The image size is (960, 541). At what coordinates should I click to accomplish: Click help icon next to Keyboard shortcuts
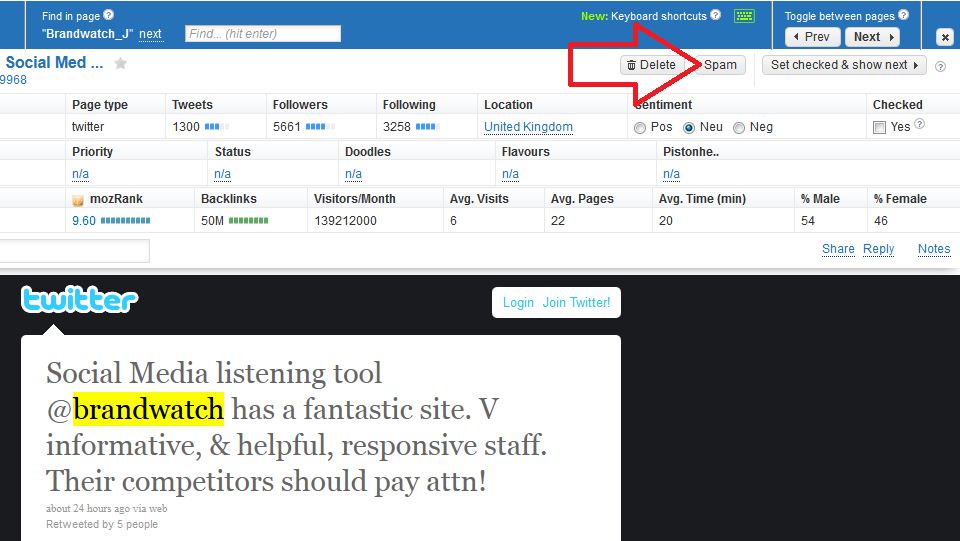click(715, 16)
